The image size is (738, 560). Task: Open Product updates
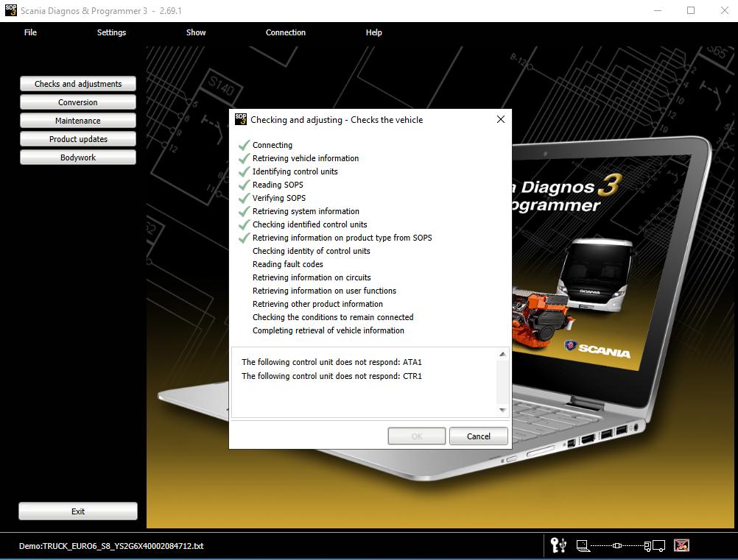(x=77, y=138)
